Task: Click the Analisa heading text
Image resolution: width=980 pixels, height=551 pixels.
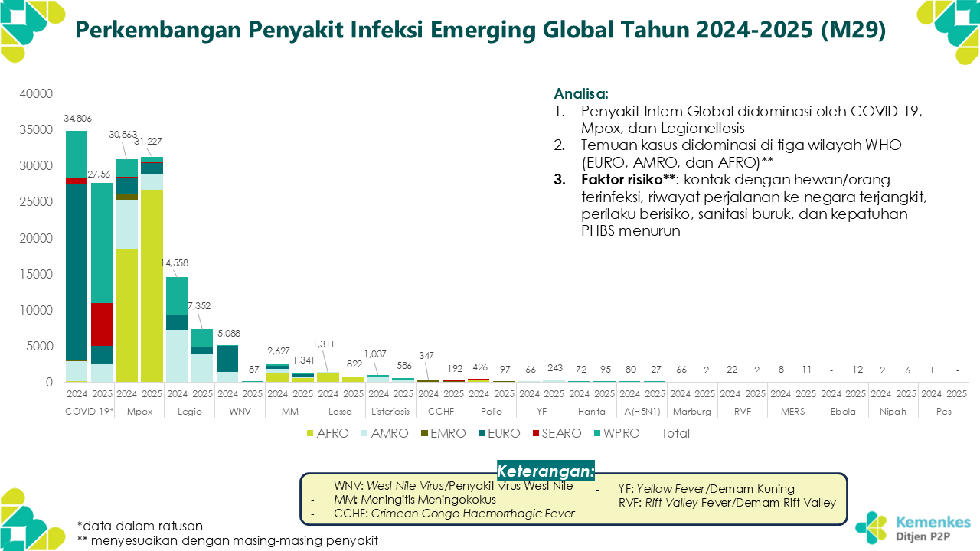Action: coord(580,94)
